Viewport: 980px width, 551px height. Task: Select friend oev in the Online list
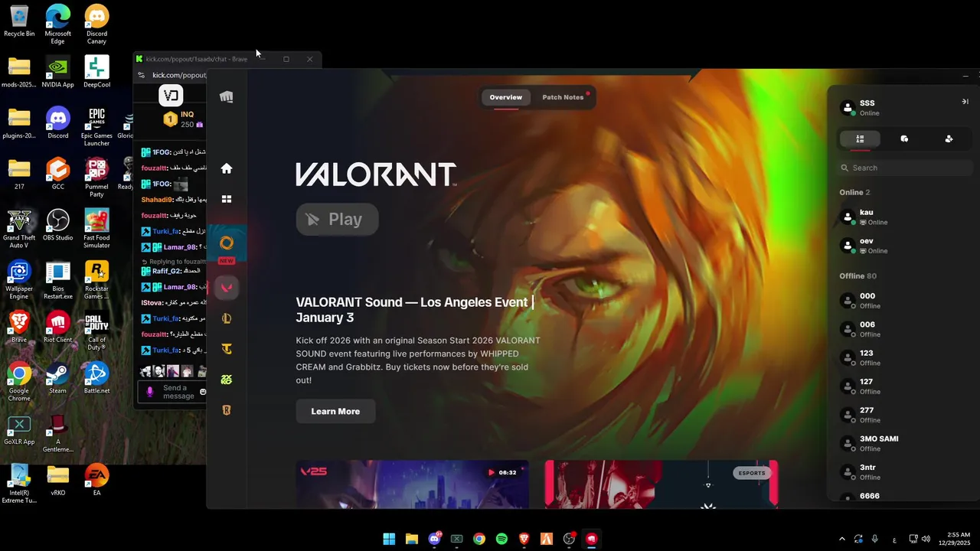coord(904,246)
